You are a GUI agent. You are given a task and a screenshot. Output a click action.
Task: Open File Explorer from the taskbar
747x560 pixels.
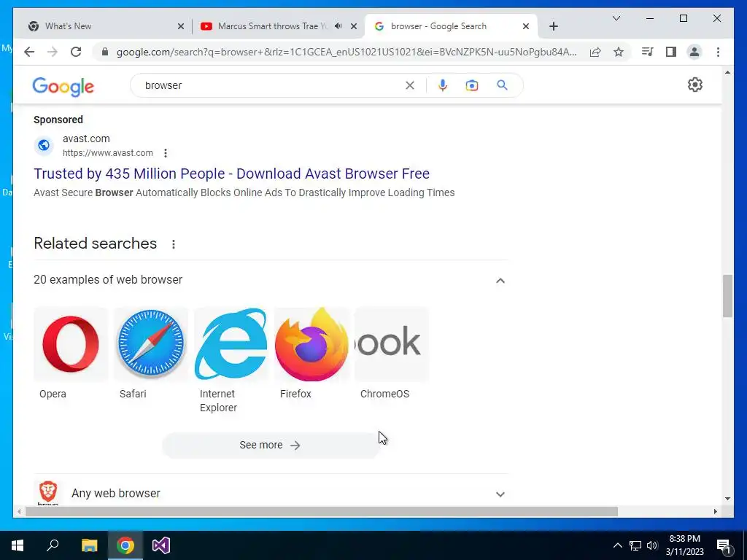click(89, 545)
